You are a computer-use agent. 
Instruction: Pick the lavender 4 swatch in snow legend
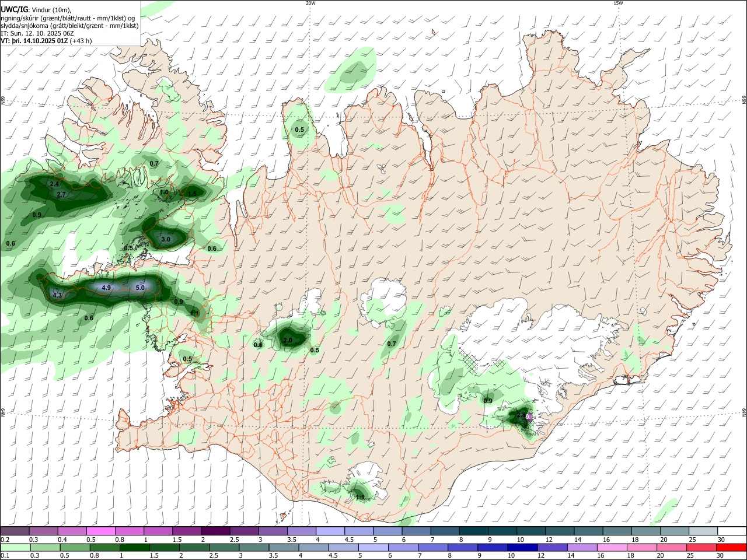330,531
